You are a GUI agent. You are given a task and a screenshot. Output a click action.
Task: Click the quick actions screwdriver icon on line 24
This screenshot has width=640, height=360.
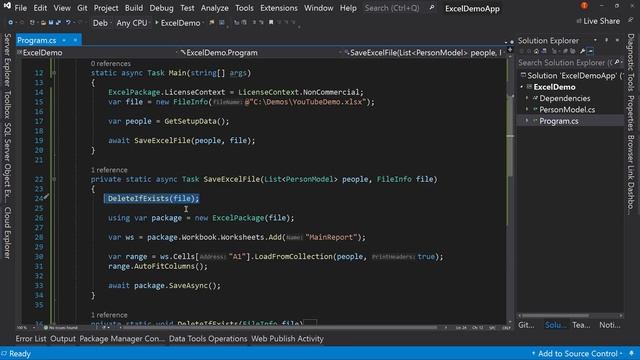tap(47, 197)
